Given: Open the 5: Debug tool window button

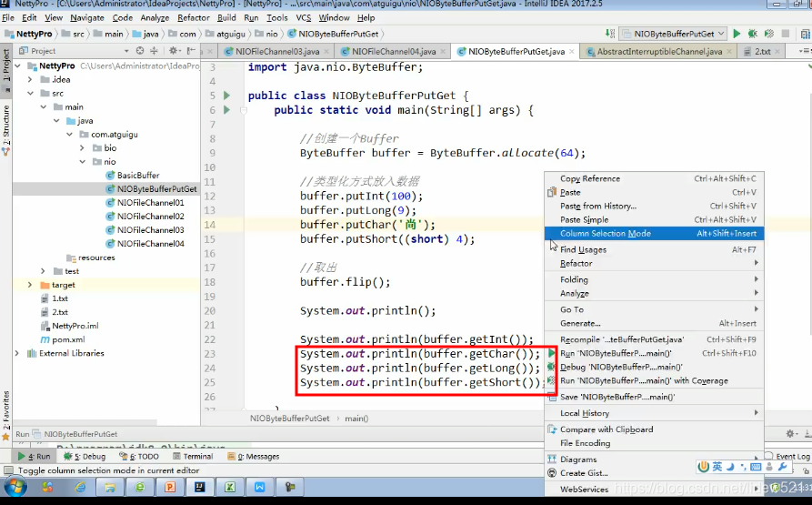Looking at the screenshot, I should click(x=85, y=456).
